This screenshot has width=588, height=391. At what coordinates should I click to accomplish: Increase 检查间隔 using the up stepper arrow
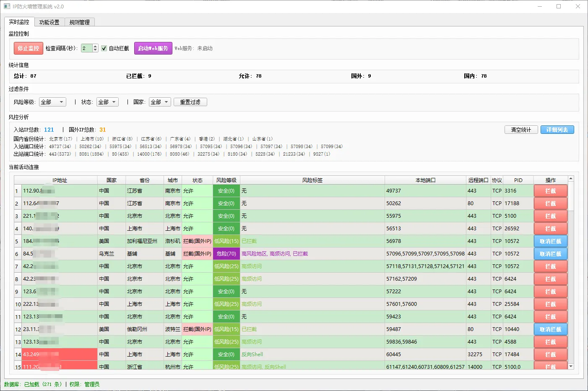96,46
